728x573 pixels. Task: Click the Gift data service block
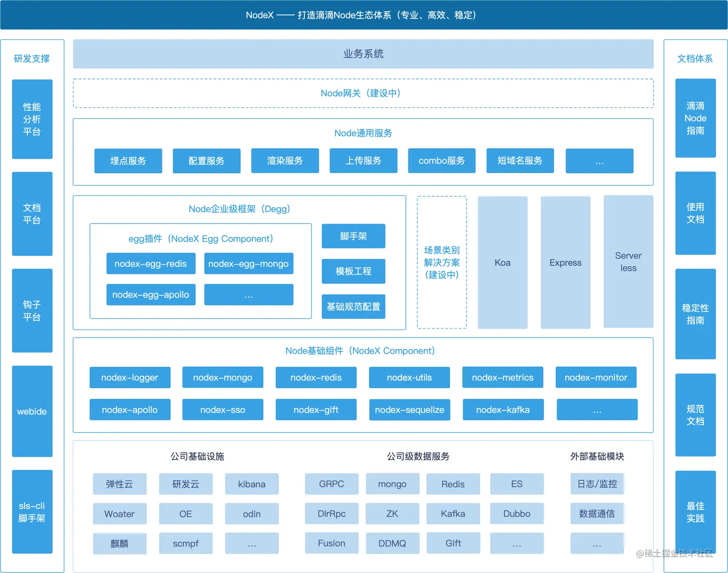[453, 543]
